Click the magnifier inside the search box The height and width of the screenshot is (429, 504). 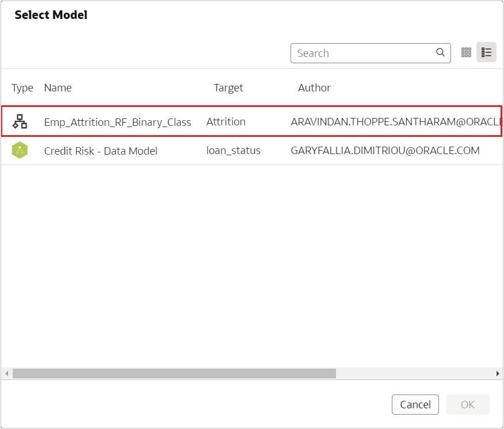(x=440, y=52)
